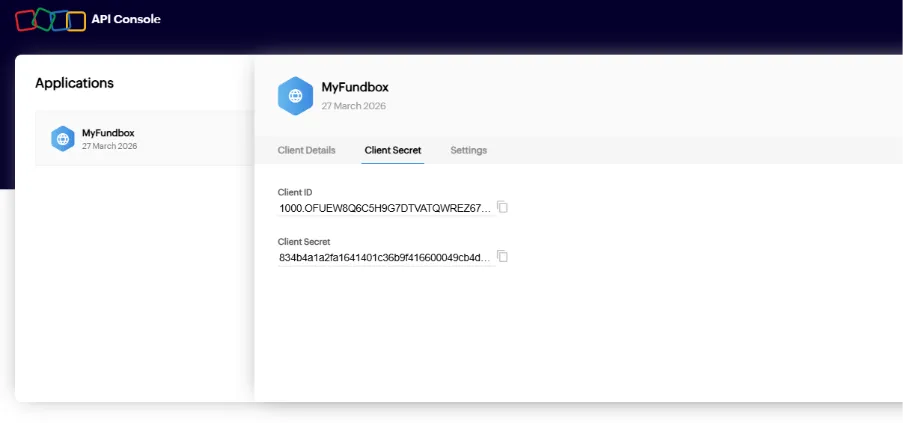903x423 pixels.
Task: Click the Client ID field starting with 1000.OFUEW
Action: (x=386, y=208)
